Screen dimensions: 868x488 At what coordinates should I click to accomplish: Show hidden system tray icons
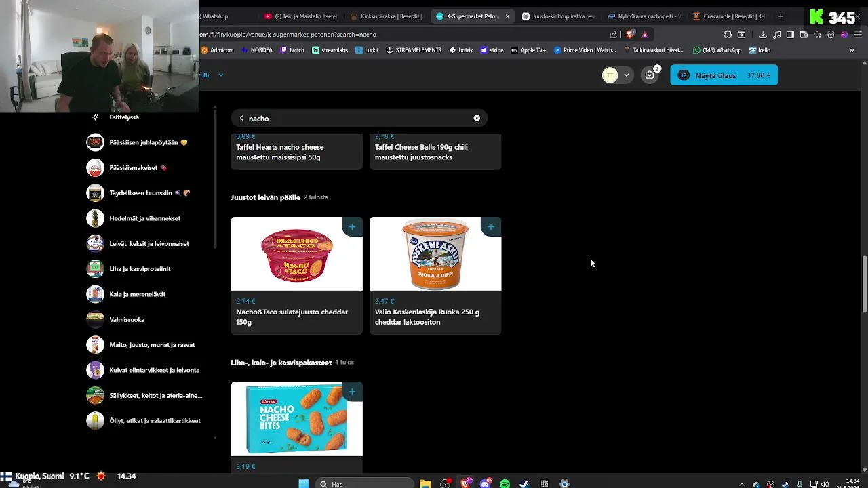pyautogui.click(x=741, y=484)
